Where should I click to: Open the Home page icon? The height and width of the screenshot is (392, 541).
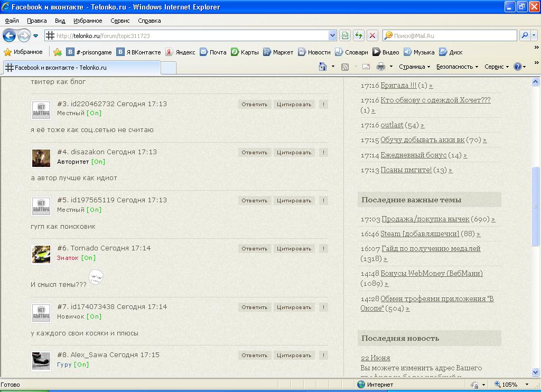[323, 67]
